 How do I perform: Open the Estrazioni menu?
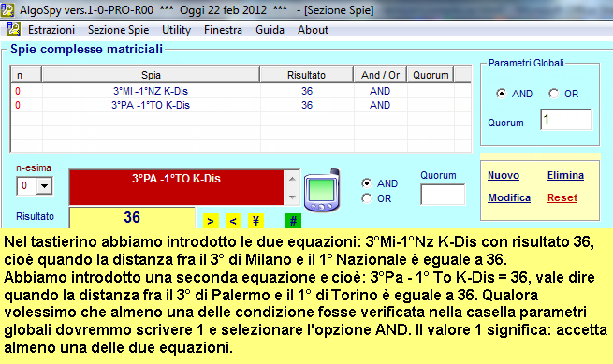point(51,30)
